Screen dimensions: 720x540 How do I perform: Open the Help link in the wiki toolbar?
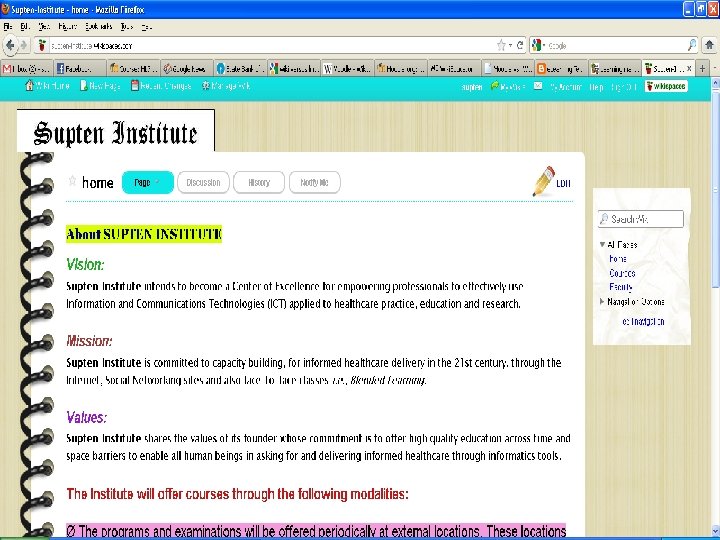[596, 86]
